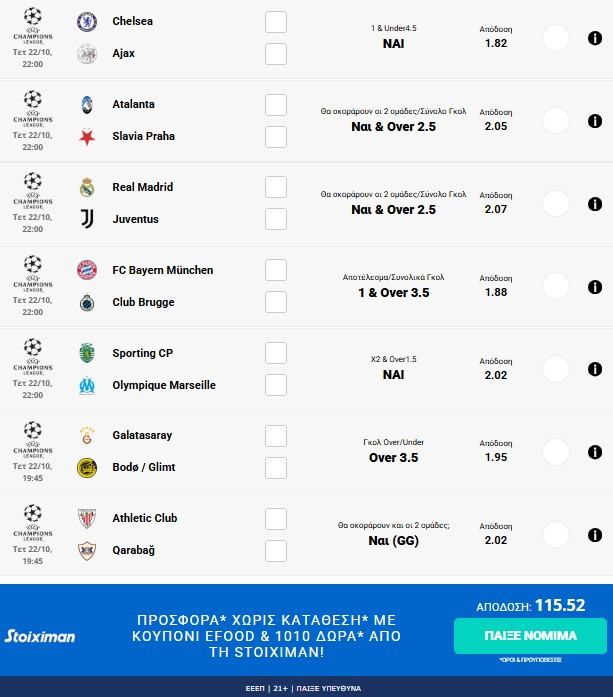This screenshot has width=613, height=697.
Task: Click the Galatasaray team crest
Action: pos(87,436)
